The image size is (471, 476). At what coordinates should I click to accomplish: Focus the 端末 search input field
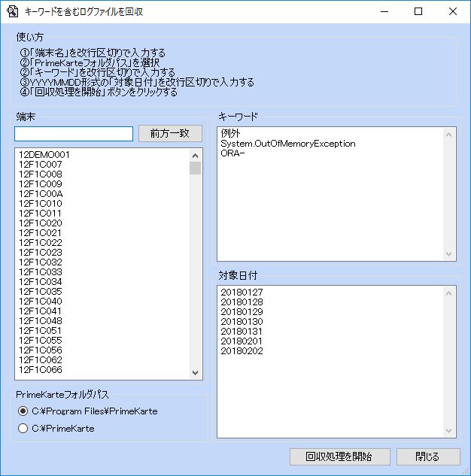[74, 134]
